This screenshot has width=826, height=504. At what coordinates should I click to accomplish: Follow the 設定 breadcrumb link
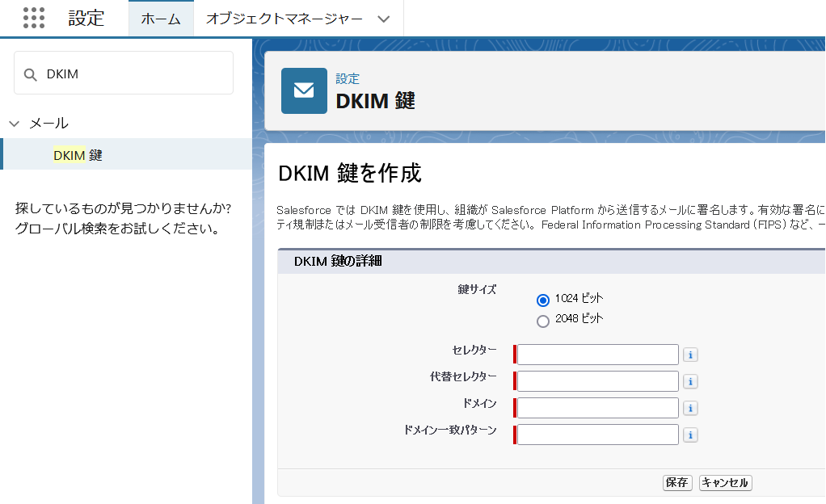(348, 79)
